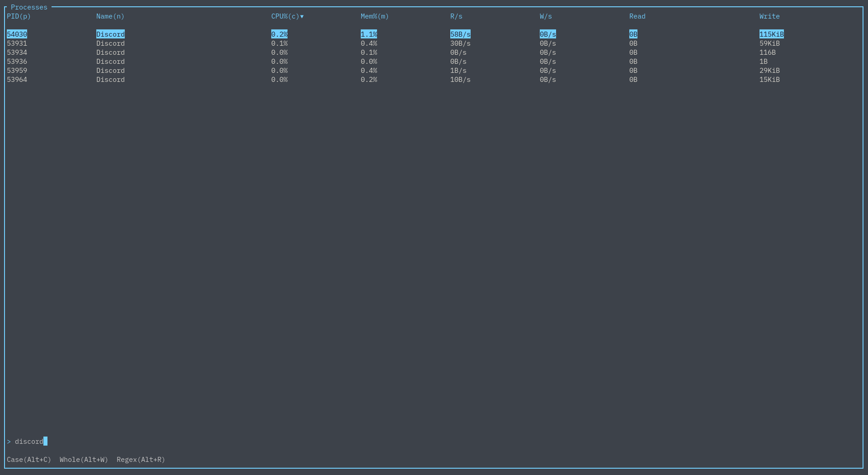Toggle Case(Alt+C) search option
This screenshot has width=868, height=475.
29,460
